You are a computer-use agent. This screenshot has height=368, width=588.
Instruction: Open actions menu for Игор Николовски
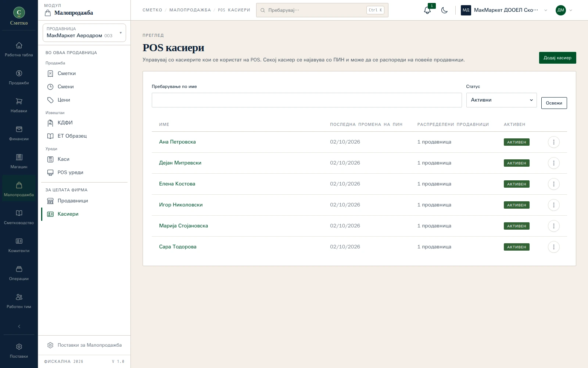(x=553, y=205)
